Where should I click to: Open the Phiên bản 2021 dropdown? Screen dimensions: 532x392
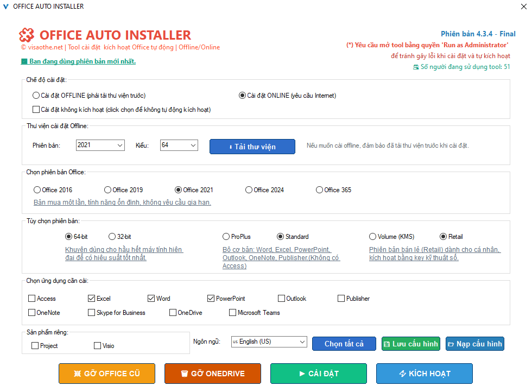click(x=100, y=146)
